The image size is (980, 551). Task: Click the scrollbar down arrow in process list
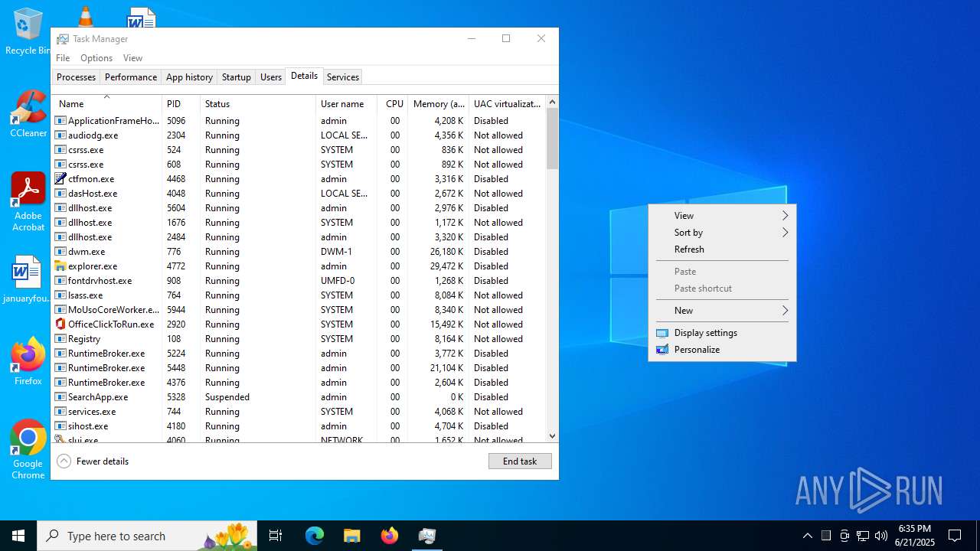[553, 436]
